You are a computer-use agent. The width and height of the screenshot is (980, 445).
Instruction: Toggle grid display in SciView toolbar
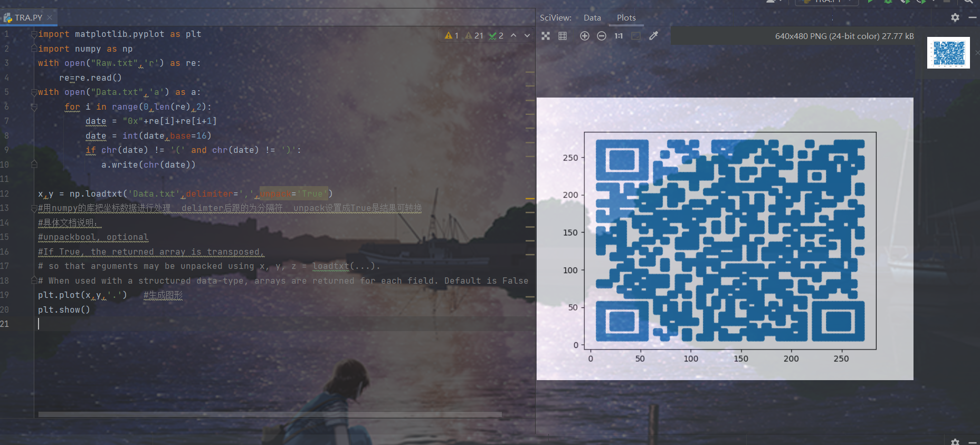[563, 36]
